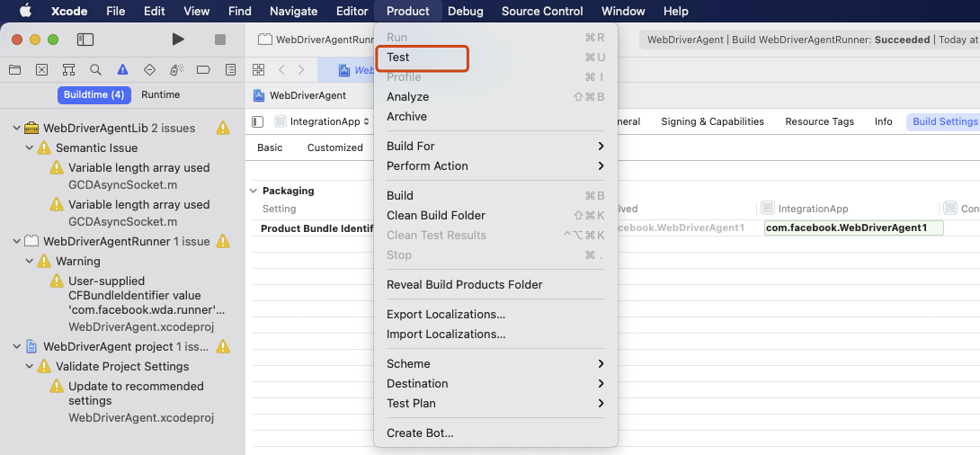Open the Test navigator diamond icon
Viewport: 980px width, 455px height.
pos(149,69)
